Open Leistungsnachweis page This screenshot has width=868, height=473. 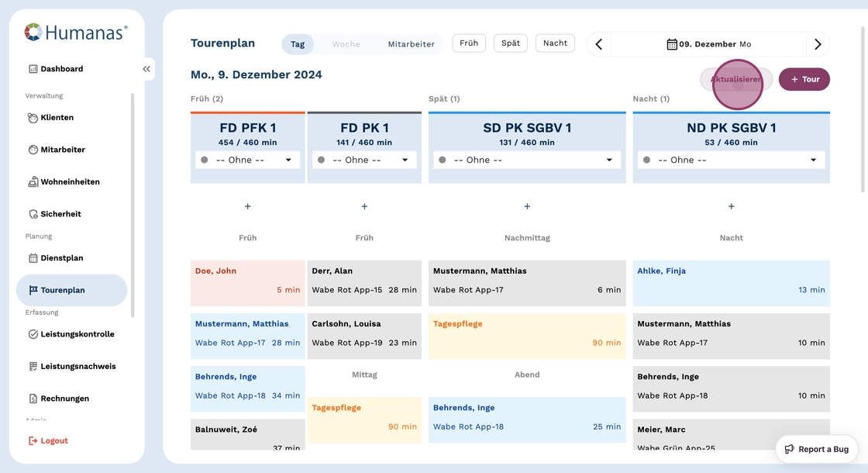coord(72,366)
